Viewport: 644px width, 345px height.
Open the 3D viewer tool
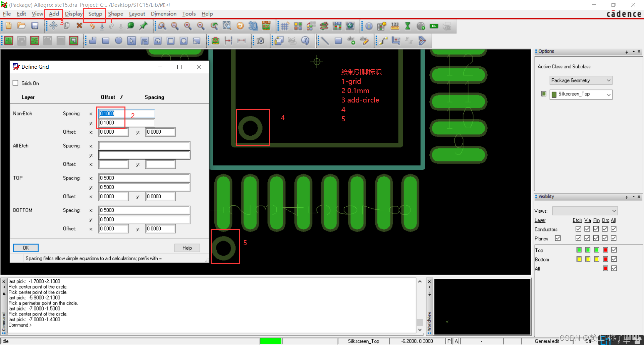click(253, 26)
